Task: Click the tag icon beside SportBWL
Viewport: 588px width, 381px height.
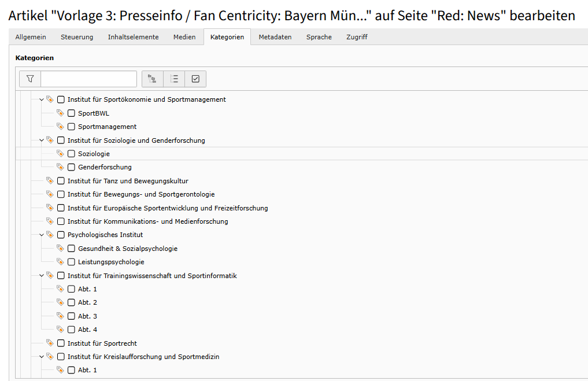Action: point(60,113)
